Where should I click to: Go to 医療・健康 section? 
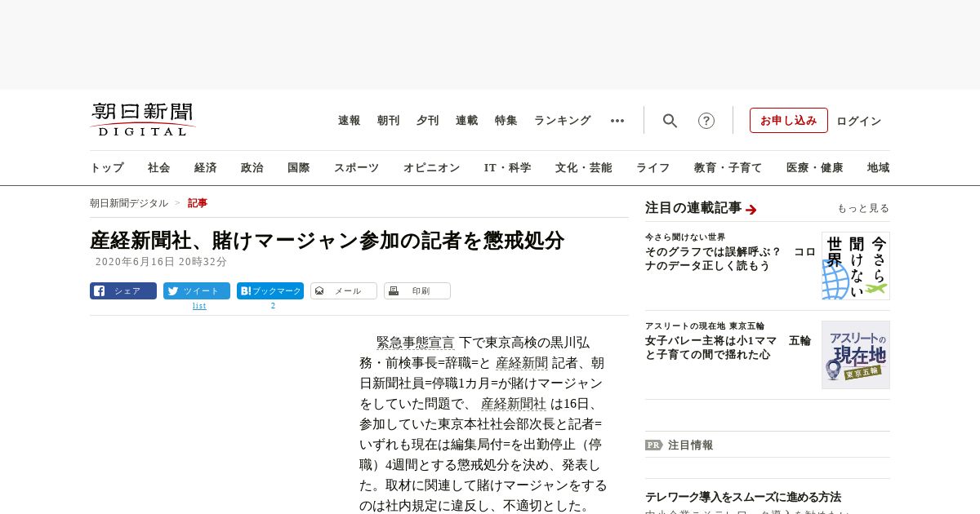point(814,168)
